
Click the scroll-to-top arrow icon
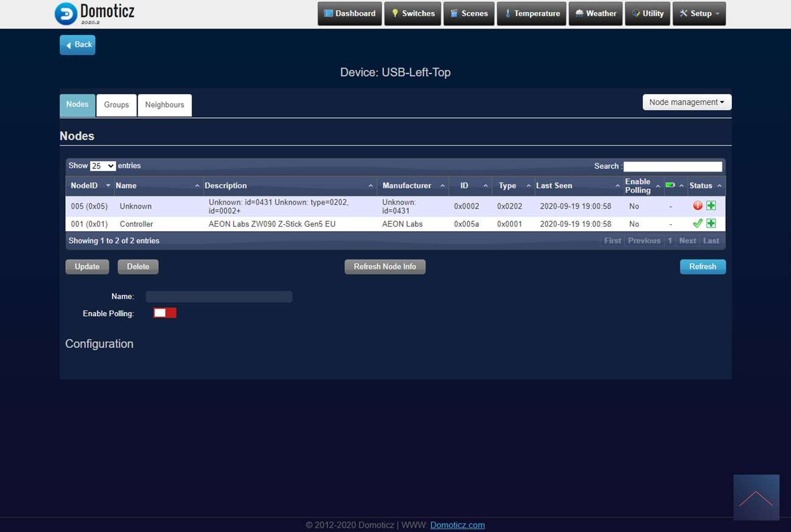756,497
